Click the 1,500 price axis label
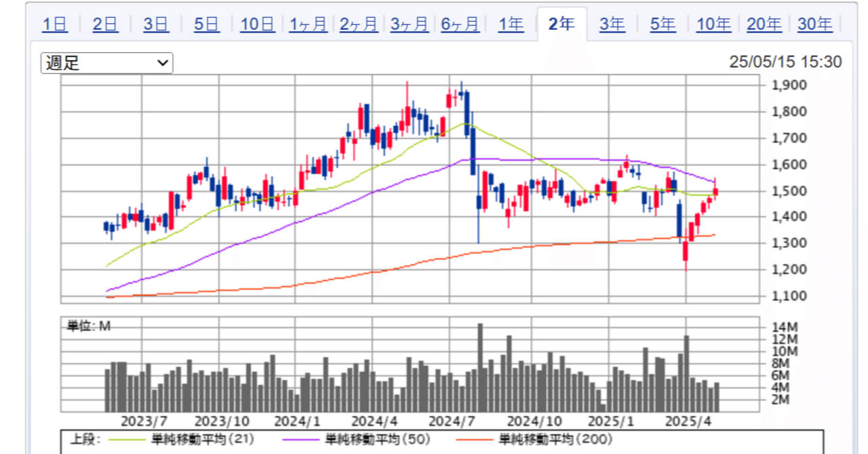 (x=789, y=190)
